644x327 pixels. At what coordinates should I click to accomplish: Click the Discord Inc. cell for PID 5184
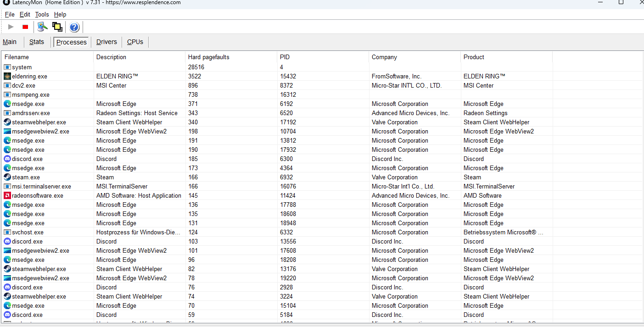(x=387, y=315)
